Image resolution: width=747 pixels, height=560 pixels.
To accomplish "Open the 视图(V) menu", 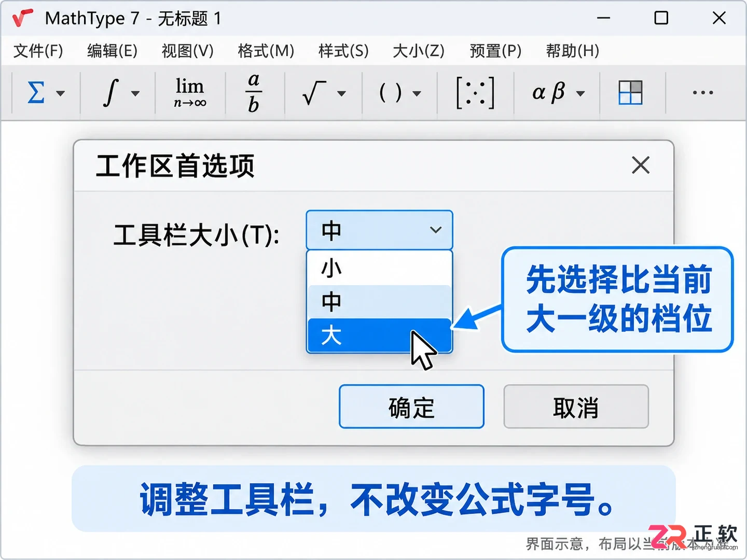I will [188, 51].
